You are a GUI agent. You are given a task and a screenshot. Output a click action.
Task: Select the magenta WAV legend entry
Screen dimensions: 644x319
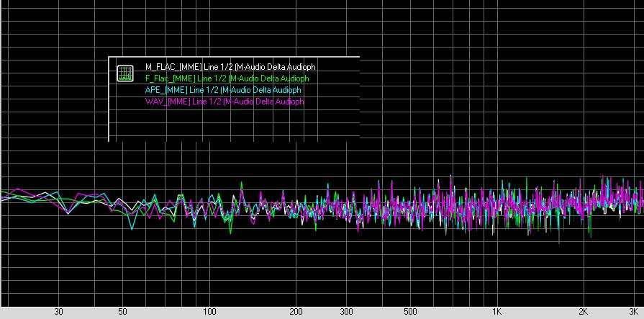[x=225, y=101]
